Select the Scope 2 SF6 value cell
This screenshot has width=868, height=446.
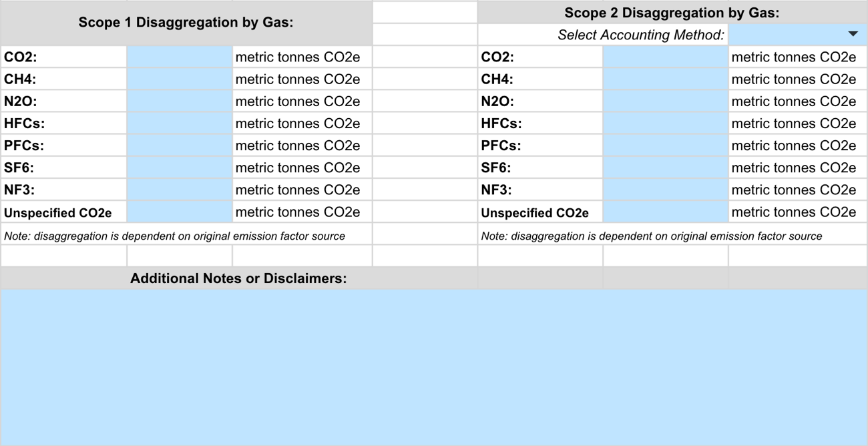(x=666, y=167)
